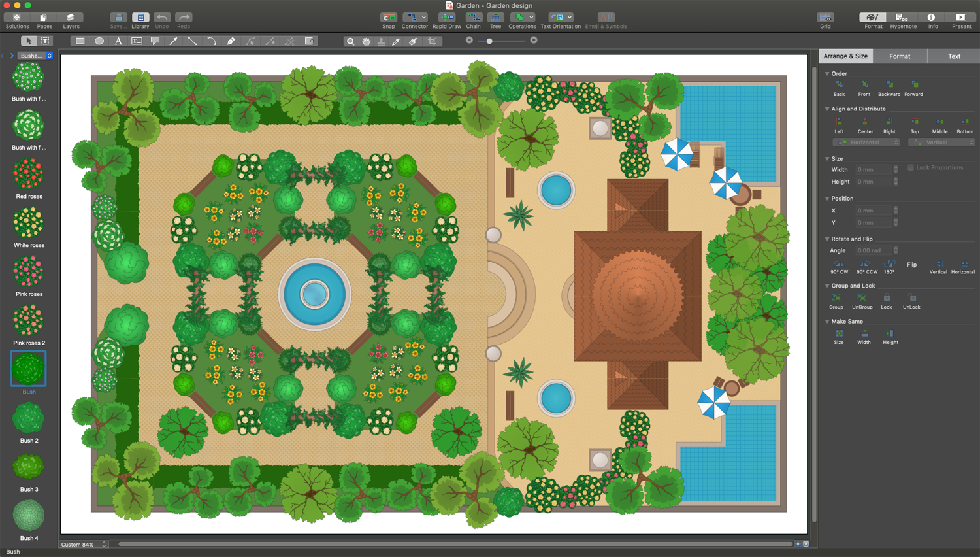Select the Chain layout tool
The width and height of the screenshot is (980, 557).
(x=474, y=21)
